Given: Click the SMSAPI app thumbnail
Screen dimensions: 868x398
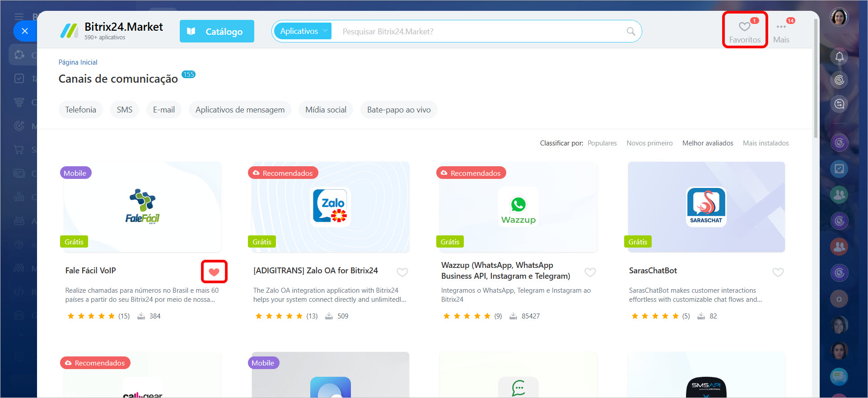Looking at the screenshot, I should tap(706, 375).
